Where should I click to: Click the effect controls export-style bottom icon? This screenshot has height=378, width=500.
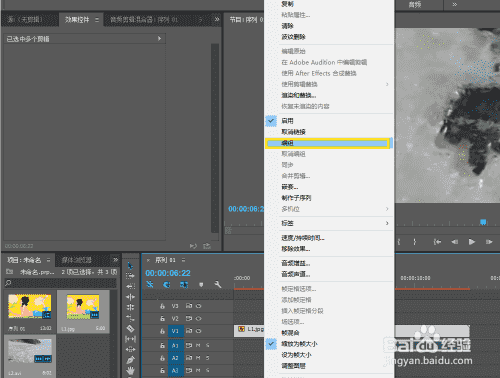pyautogui.click(x=207, y=246)
